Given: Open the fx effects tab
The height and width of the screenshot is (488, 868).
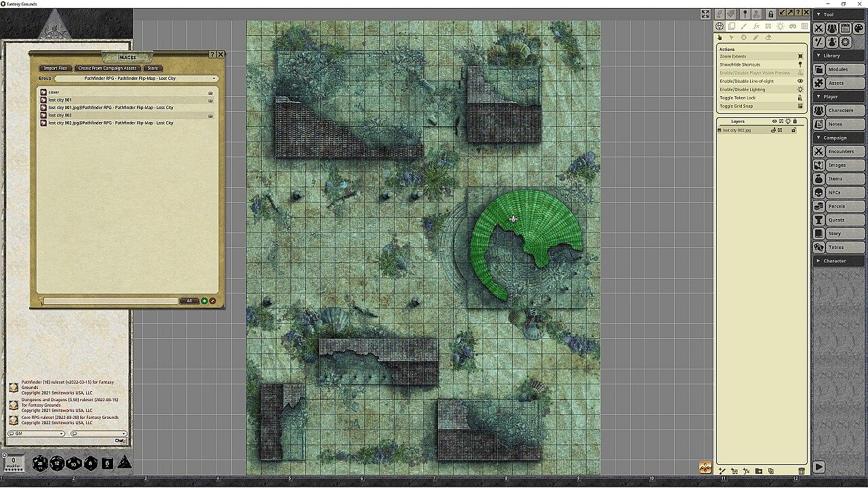Looking at the screenshot, I should tap(756, 26).
